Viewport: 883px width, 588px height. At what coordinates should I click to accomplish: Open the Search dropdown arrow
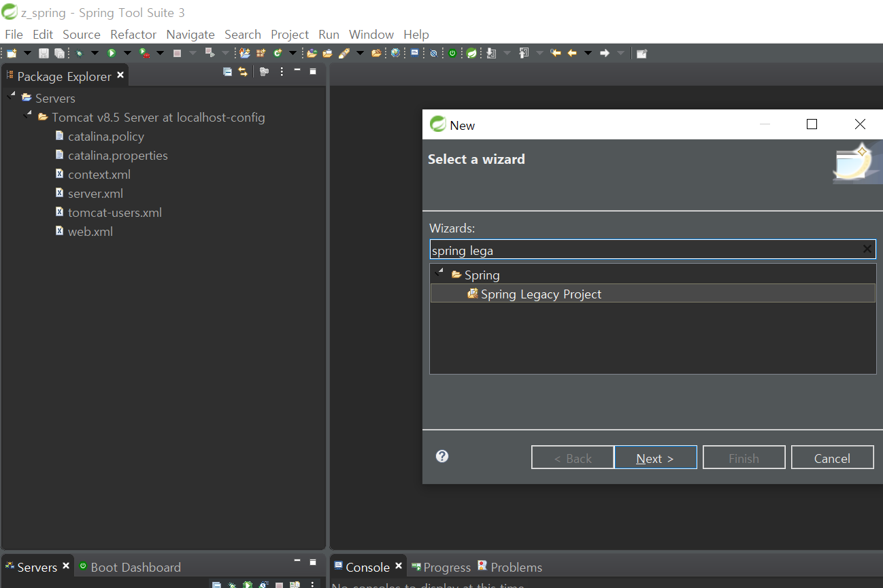[360, 53]
